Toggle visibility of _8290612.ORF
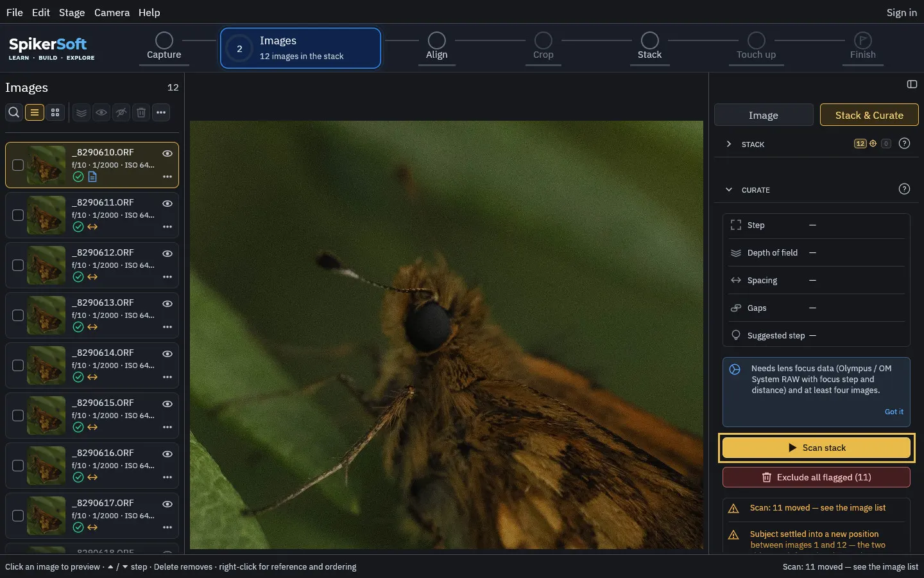This screenshot has height=578, width=924. [x=167, y=254]
